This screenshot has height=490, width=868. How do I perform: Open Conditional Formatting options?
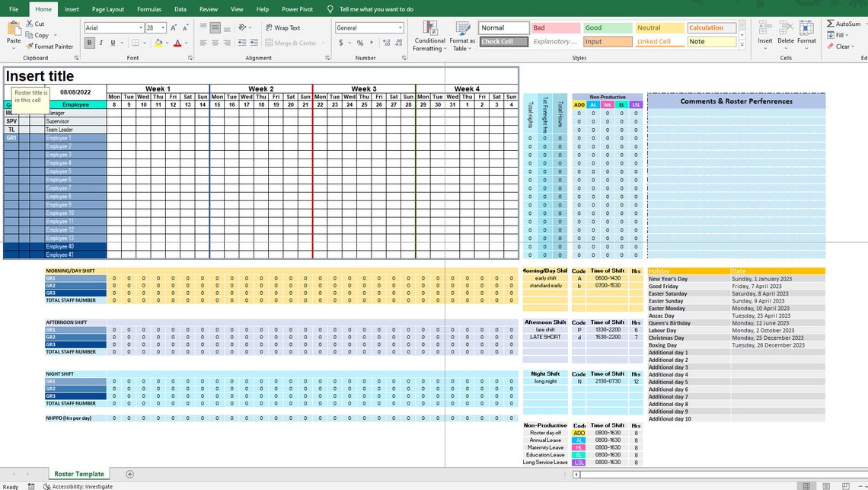(429, 34)
